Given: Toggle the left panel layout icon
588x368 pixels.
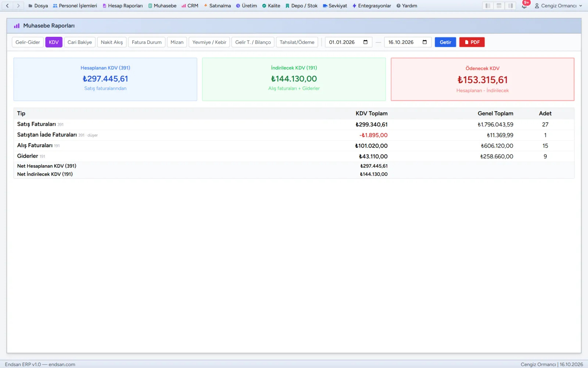Looking at the screenshot, I should click(x=488, y=6).
